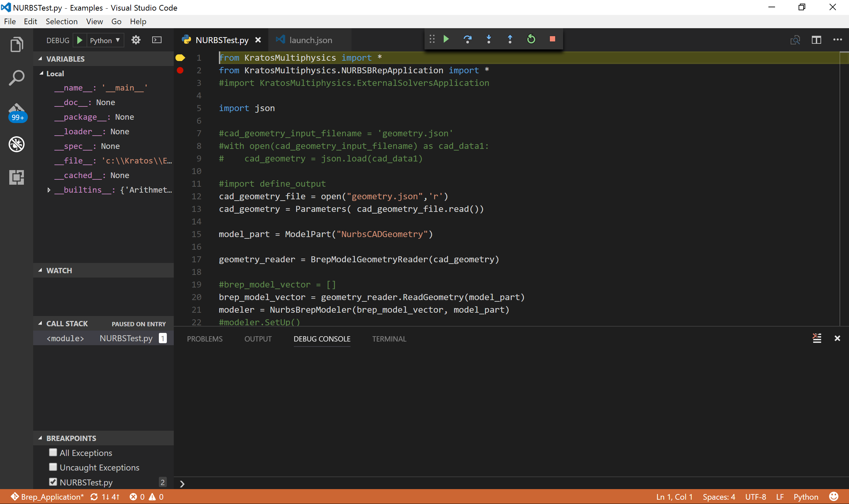849x504 pixels.
Task: Click the Step Into debug icon
Action: click(x=489, y=39)
